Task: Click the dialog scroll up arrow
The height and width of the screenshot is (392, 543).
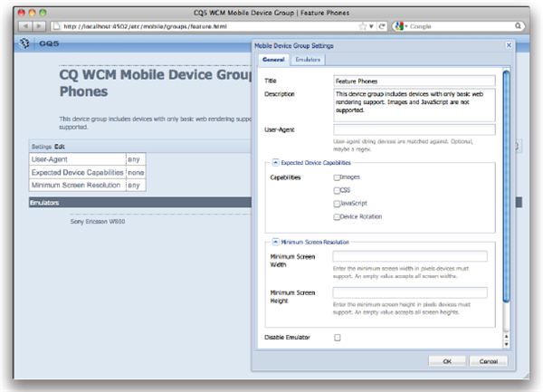Action: (506, 336)
